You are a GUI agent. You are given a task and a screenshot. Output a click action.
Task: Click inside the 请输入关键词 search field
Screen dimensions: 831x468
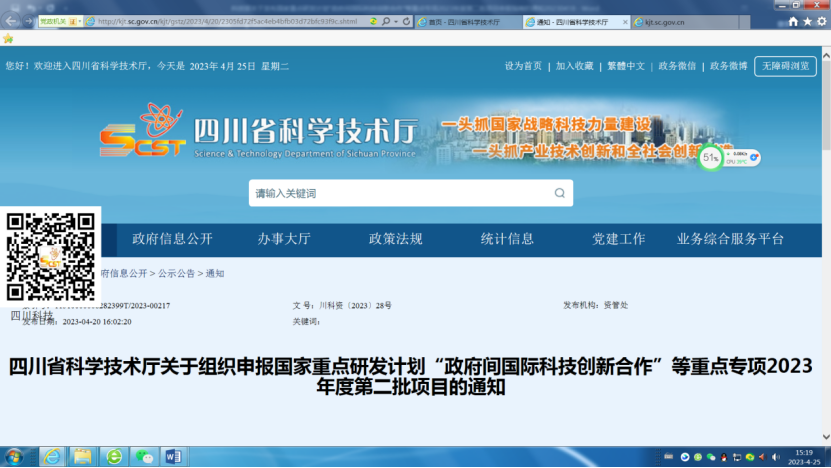click(x=400, y=193)
